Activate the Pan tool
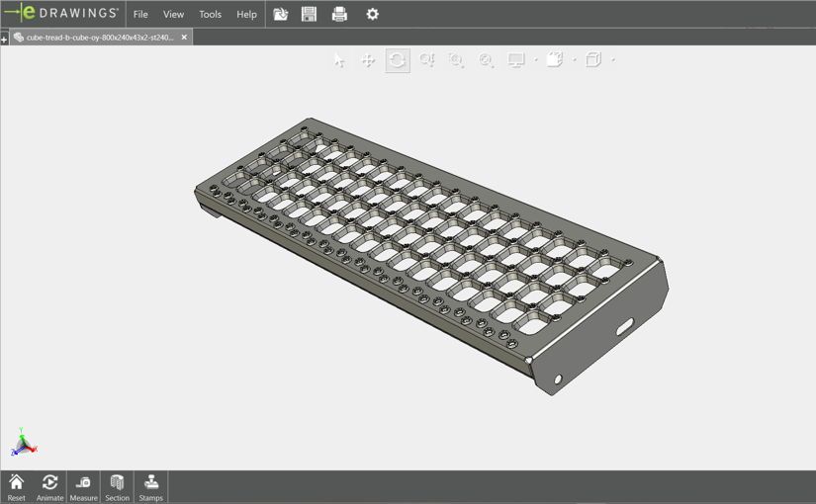 point(368,60)
